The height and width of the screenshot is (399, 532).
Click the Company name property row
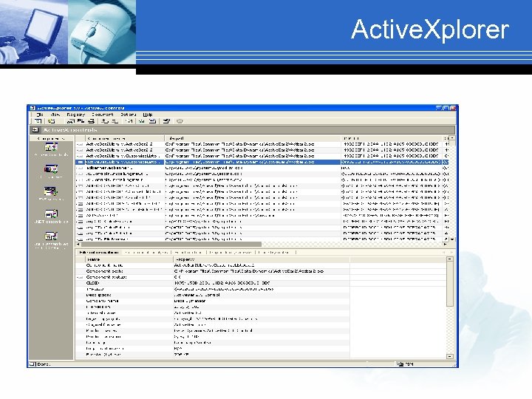(212, 301)
